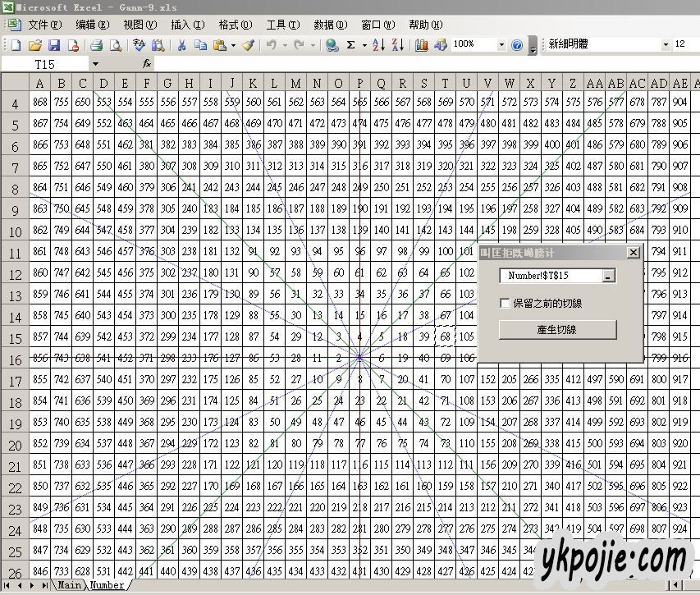Click the Sort Ascending A-Z icon

[x=377, y=45]
